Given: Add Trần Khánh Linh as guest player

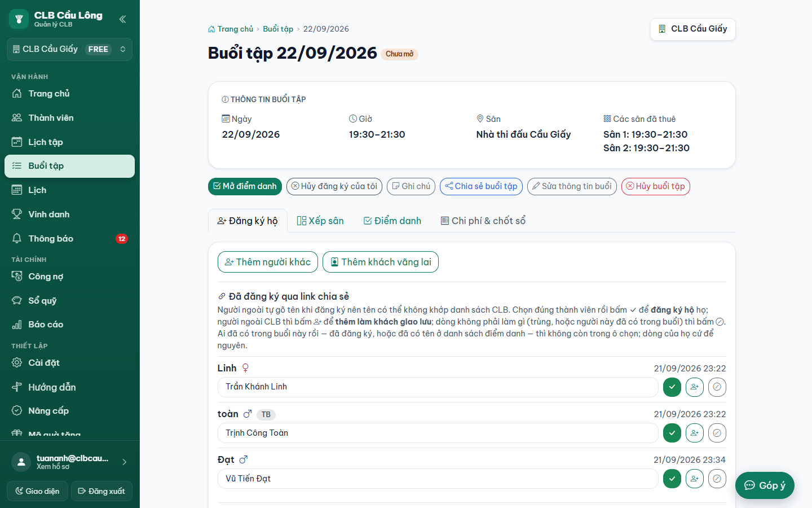Looking at the screenshot, I should pos(695,387).
